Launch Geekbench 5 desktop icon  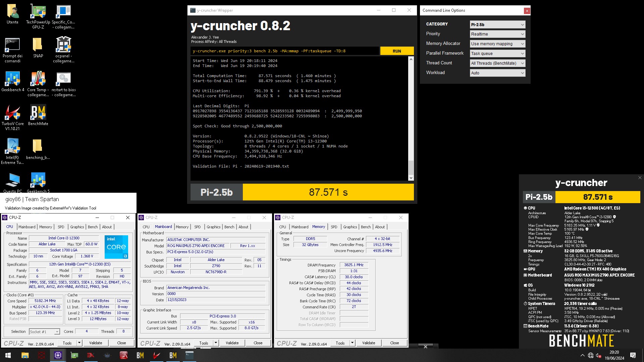tap(38, 183)
